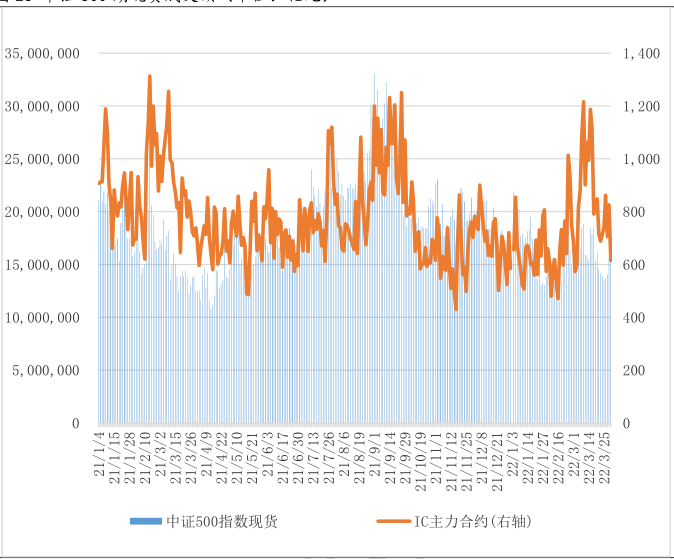Click date label 21/7/26

pyautogui.click(x=329, y=458)
